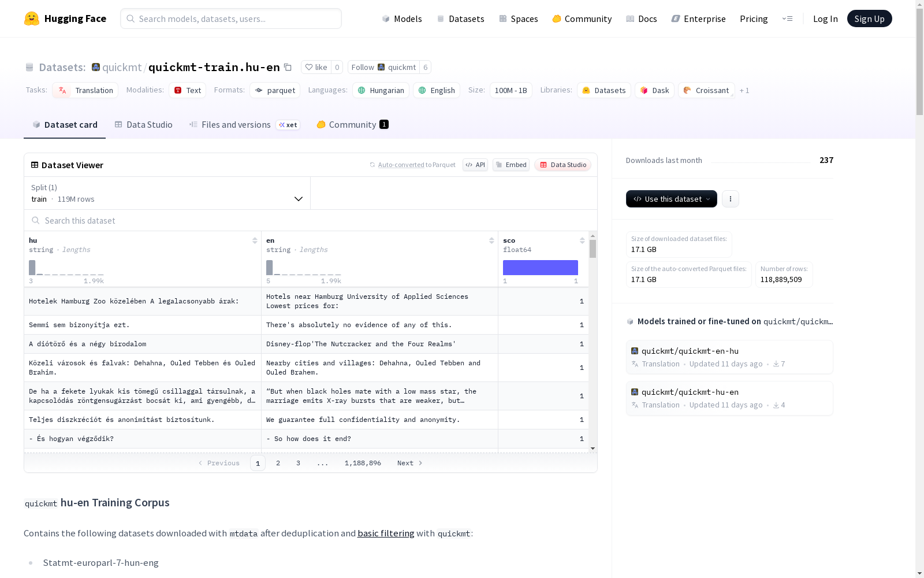Open the Translation task tag

click(85, 90)
